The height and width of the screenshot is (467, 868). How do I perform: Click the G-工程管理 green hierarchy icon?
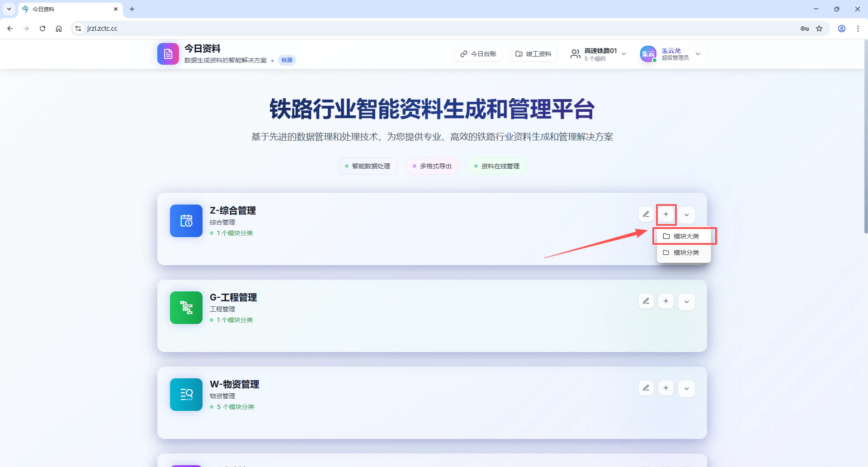(186, 308)
